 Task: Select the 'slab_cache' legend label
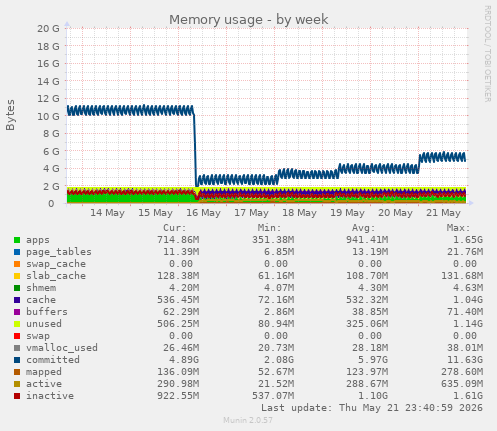(x=56, y=276)
